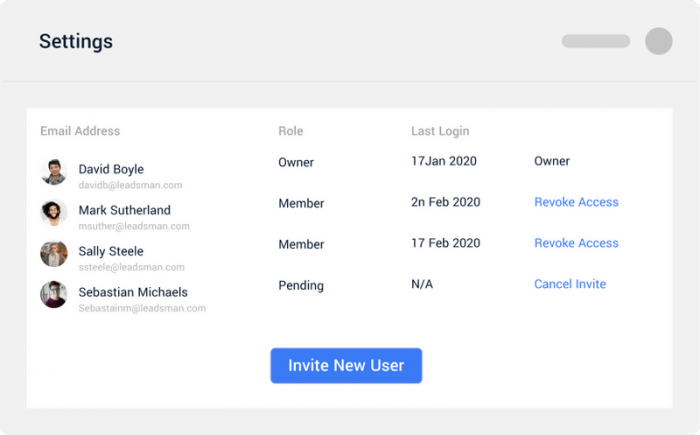
Task: Click email msuther@leadsman.com
Action: (134, 226)
